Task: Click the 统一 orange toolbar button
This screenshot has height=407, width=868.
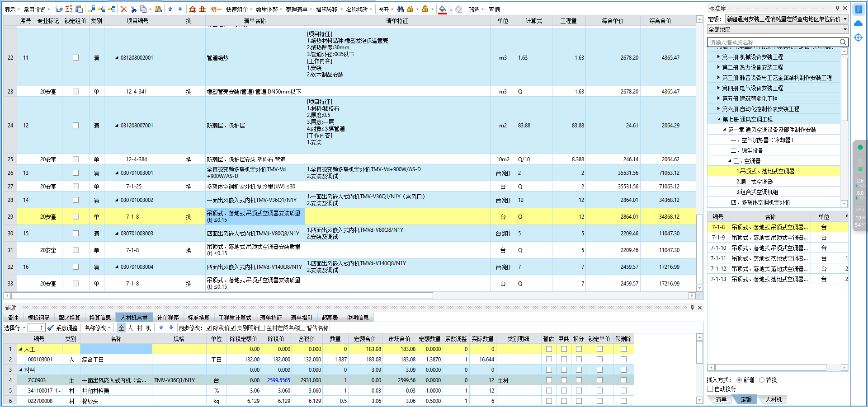Action: pos(217,9)
